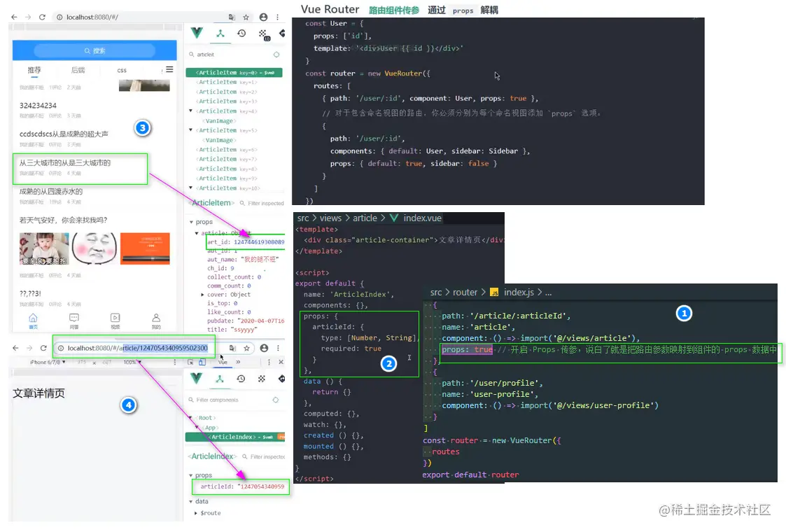Open the 100% zoom dropdown
The width and height of the screenshot is (786, 532).
coord(132,362)
